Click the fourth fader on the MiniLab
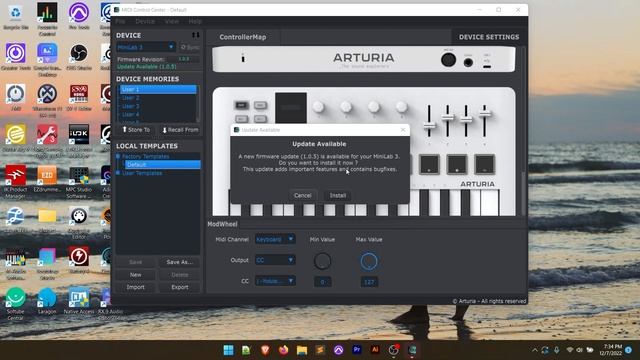Viewport: 640px width, 360px height. click(484, 113)
